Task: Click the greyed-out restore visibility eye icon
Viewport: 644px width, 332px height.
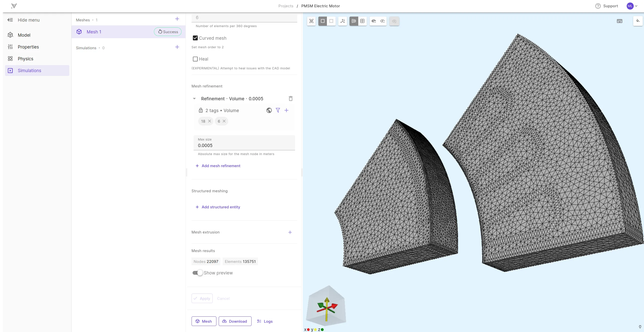Action: coord(394,21)
